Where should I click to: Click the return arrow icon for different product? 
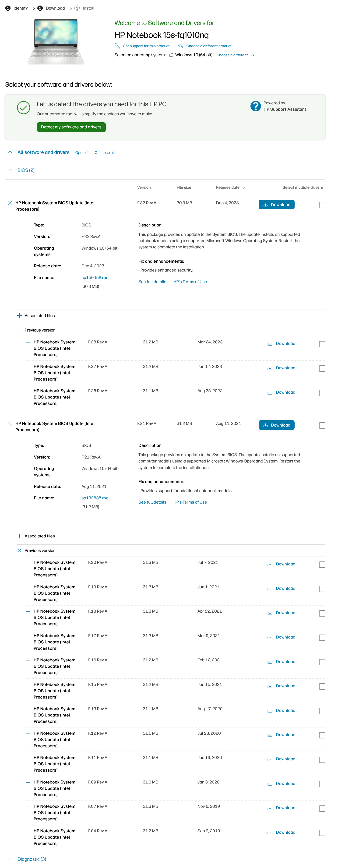point(181,46)
